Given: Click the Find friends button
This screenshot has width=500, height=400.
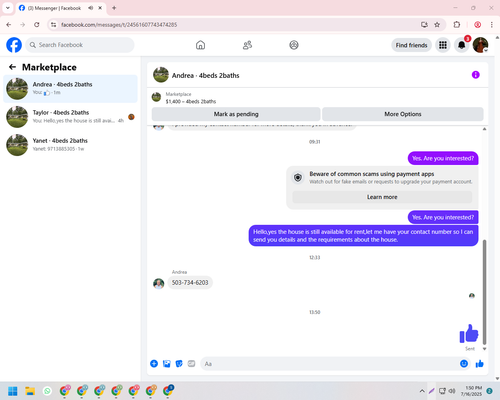Looking at the screenshot, I should tap(411, 45).
